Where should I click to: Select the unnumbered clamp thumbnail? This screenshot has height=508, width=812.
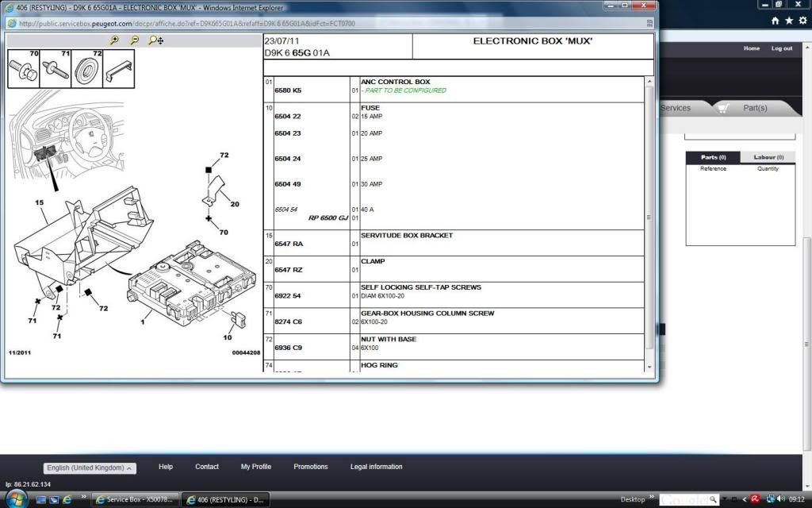point(119,69)
